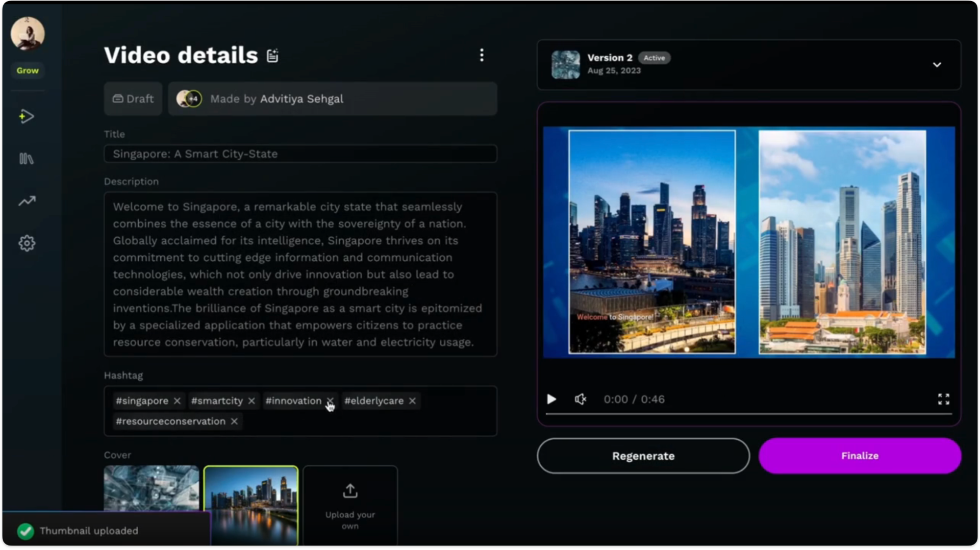Click the video progress bar
This screenshot has width=980, height=550.
tap(749, 414)
